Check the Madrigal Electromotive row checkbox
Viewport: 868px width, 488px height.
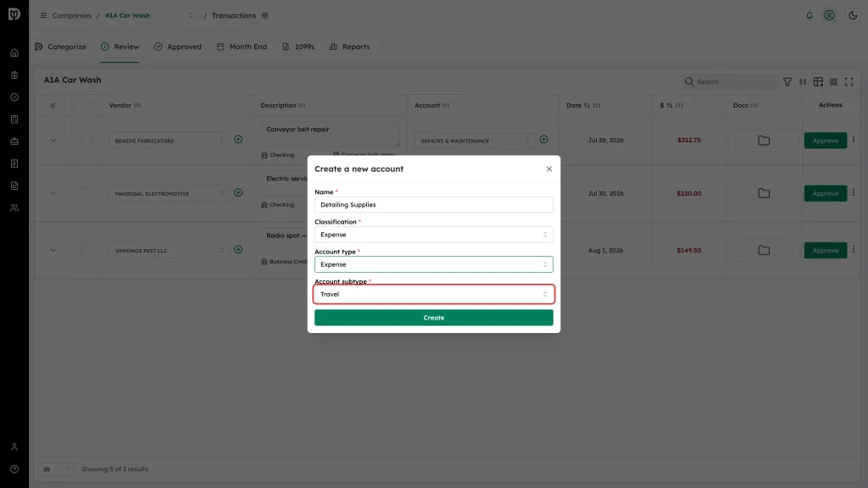point(86,192)
